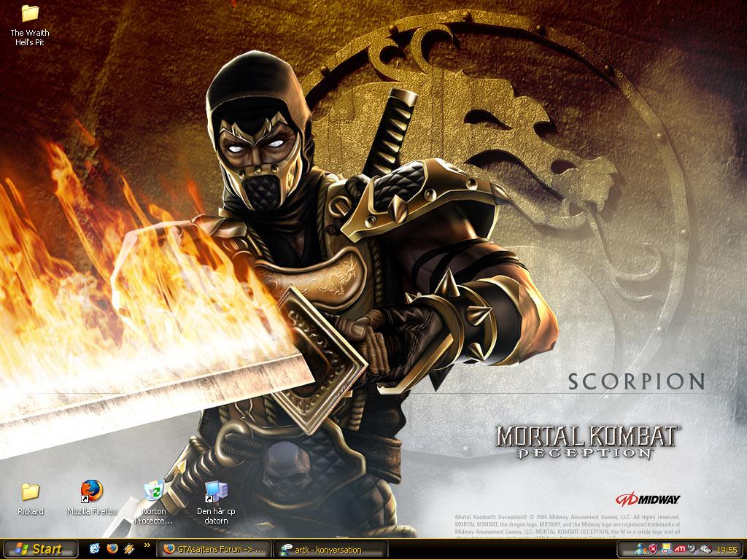Screen dimensions: 747x560
Task: Select the 'Den här cp datorn' label
Action: point(216,516)
